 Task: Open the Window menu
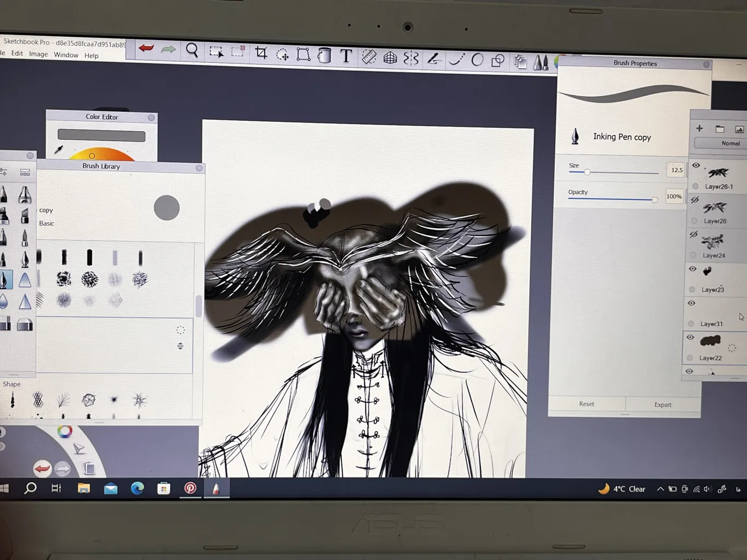point(66,55)
